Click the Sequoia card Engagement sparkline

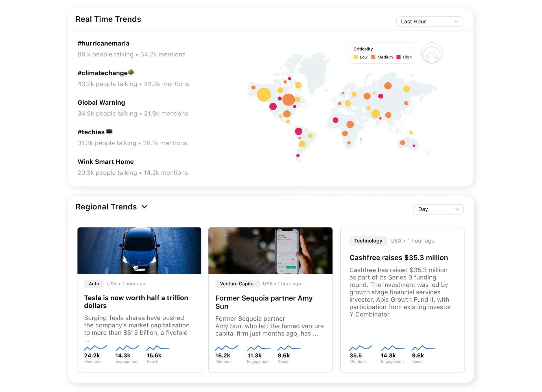pyautogui.click(x=259, y=347)
